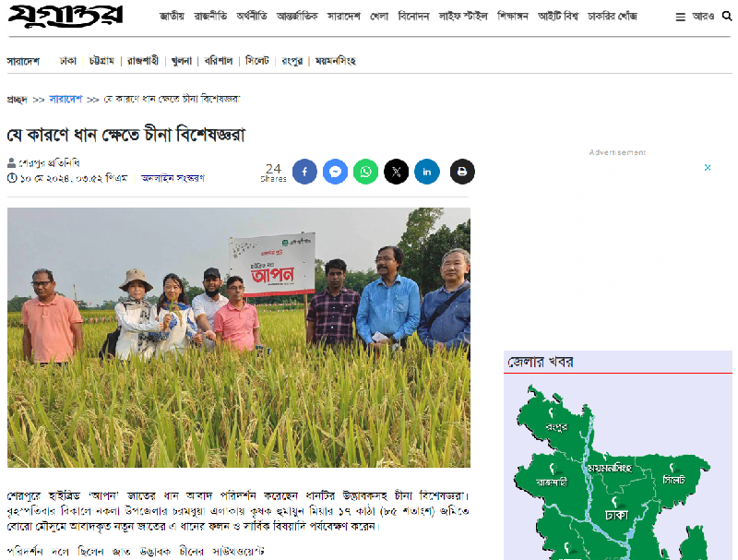Go to বিনোদন section
The image size is (738, 560).
[413, 17]
